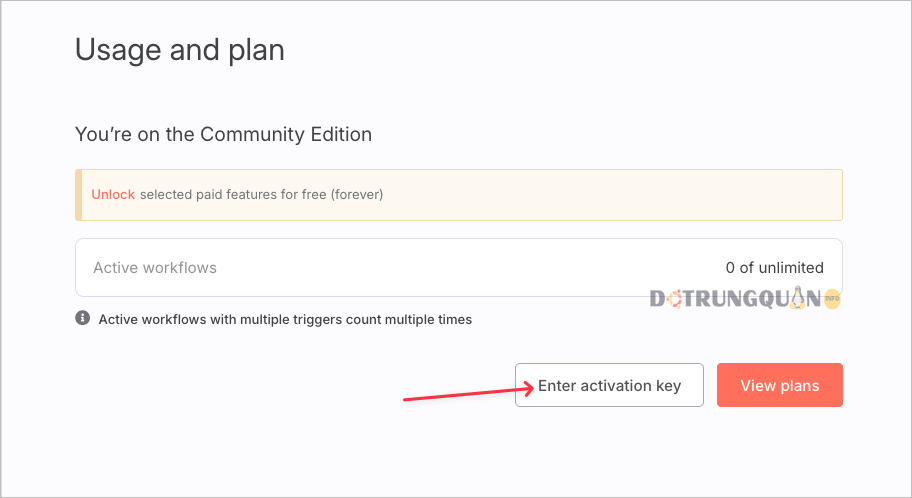This screenshot has height=498, width=912.
Task: Click the red arrow annotation head
Action: click(x=528, y=389)
